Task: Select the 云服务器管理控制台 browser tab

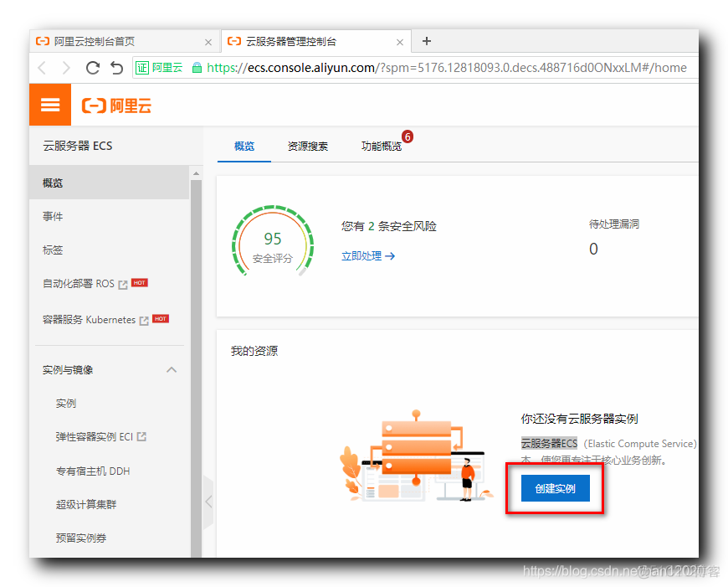Action: pyautogui.click(x=316, y=42)
